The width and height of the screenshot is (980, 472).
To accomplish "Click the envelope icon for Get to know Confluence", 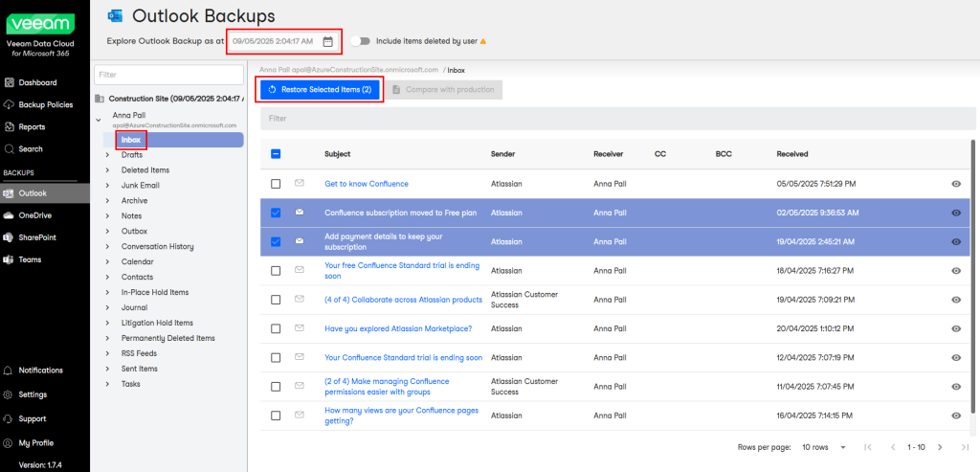I will click(300, 183).
